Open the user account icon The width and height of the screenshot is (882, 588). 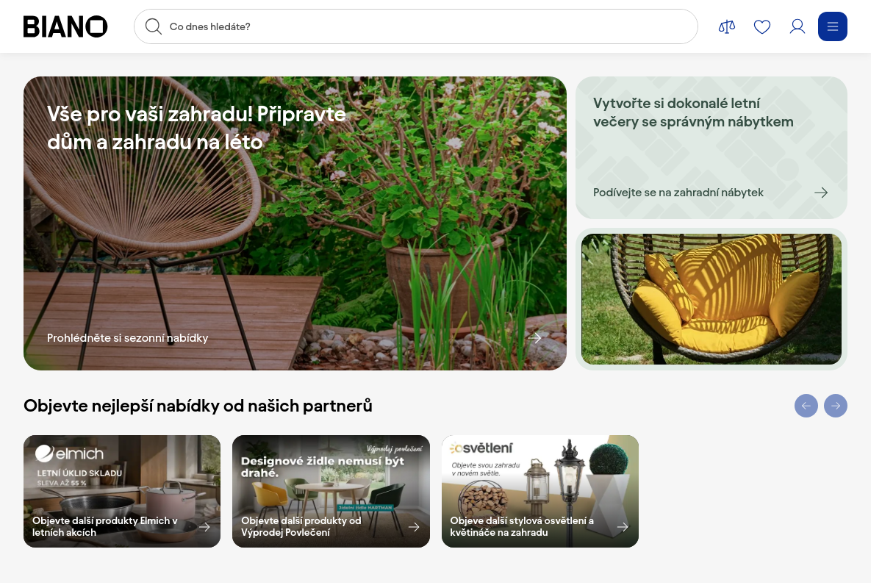797,26
